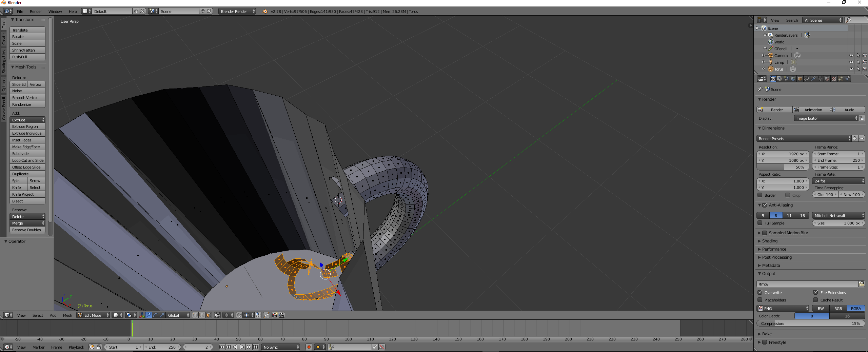Click the record auto-keyframe button in timeline

pyautogui.click(x=309, y=347)
